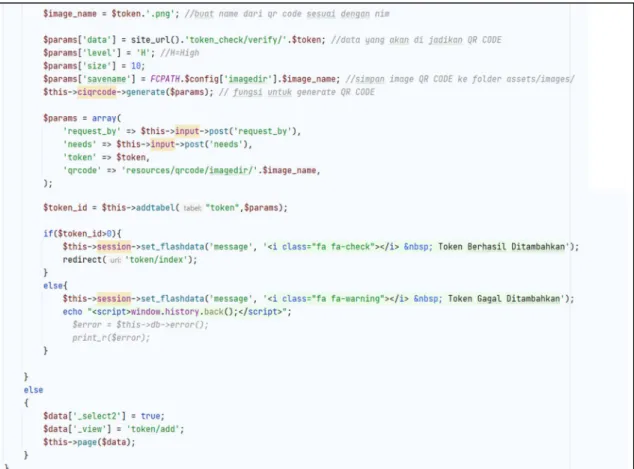Click the comment about 'data yang akan di jadikan QR CODE'
This screenshot has height=469, width=634.
point(416,40)
